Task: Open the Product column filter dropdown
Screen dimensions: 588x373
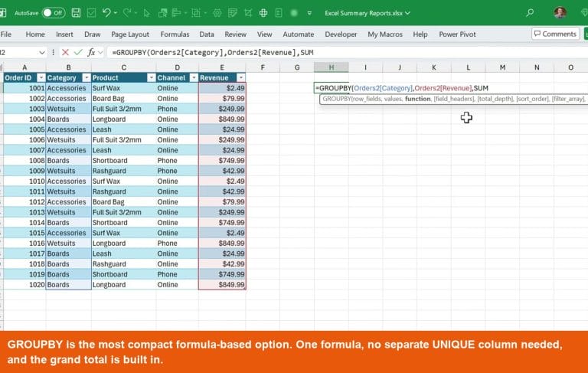Action: point(151,77)
